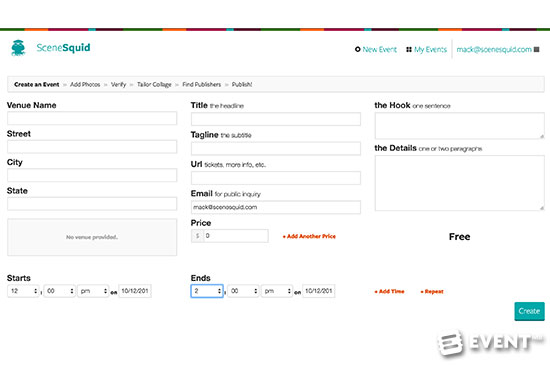Viewport: 550px width, 365px height.
Task: Open the Ends minutes dropdown
Action: click(x=243, y=291)
